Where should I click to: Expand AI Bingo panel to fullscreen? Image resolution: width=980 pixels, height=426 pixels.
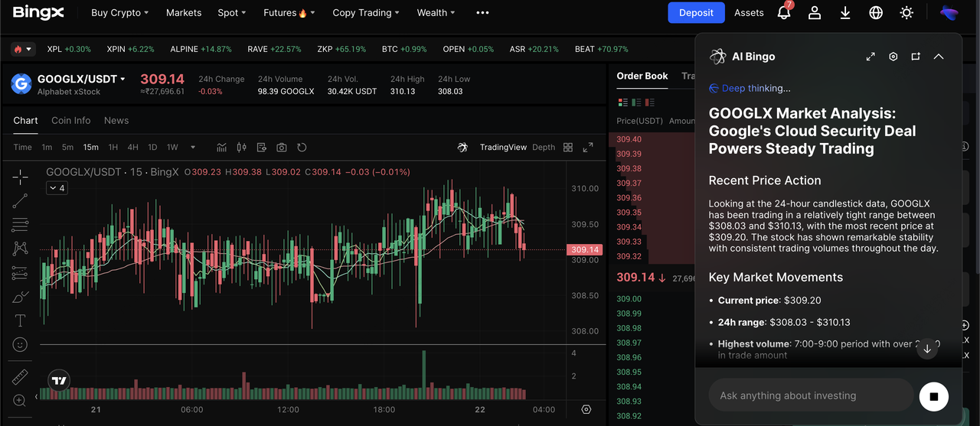(x=871, y=57)
